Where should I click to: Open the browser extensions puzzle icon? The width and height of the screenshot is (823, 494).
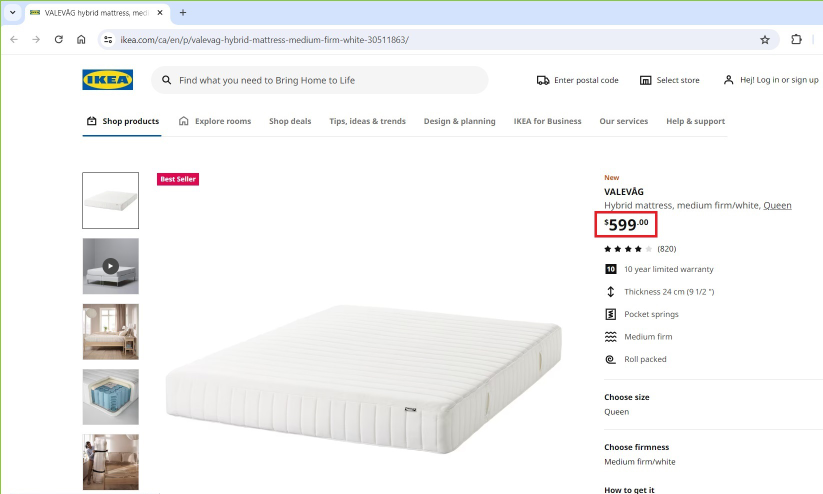pos(796,40)
